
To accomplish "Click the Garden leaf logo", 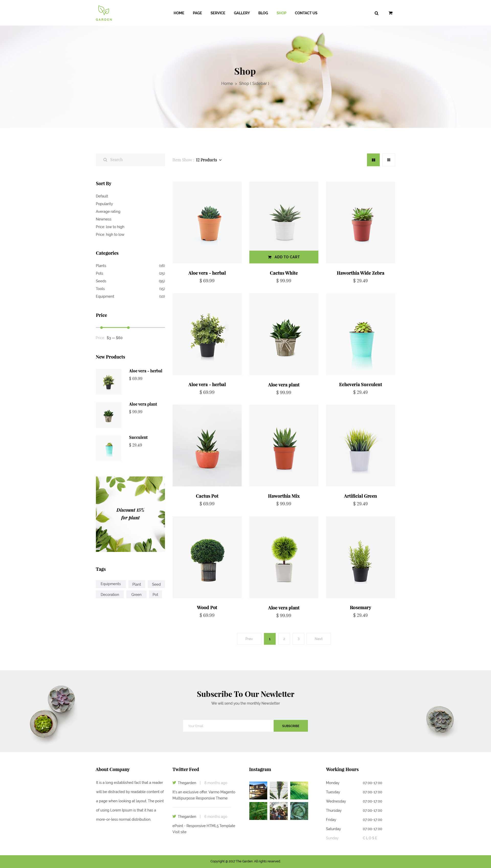I will point(104,13).
